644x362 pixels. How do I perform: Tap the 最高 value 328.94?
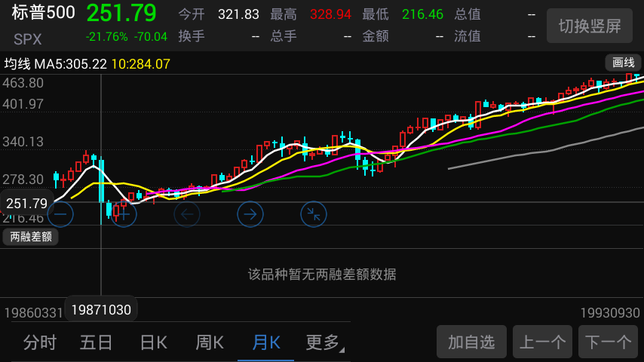[330, 15]
